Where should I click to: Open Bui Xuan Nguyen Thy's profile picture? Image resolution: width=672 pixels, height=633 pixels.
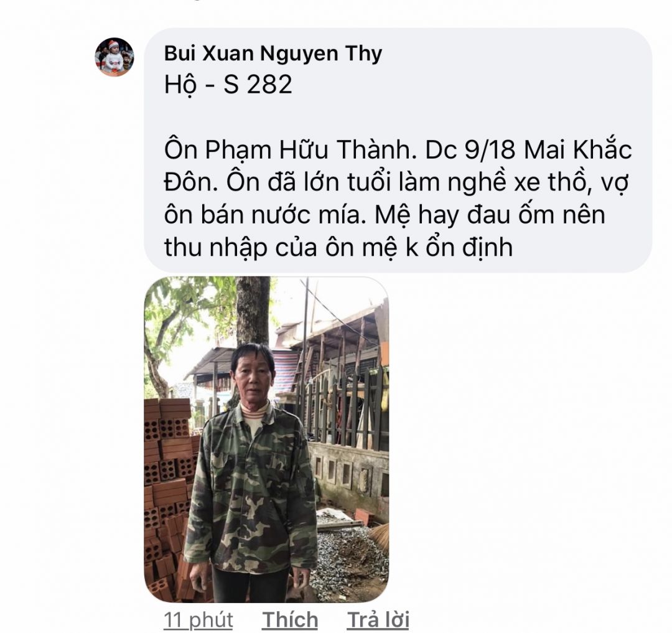pyautogui.click(x=114, y=57)
